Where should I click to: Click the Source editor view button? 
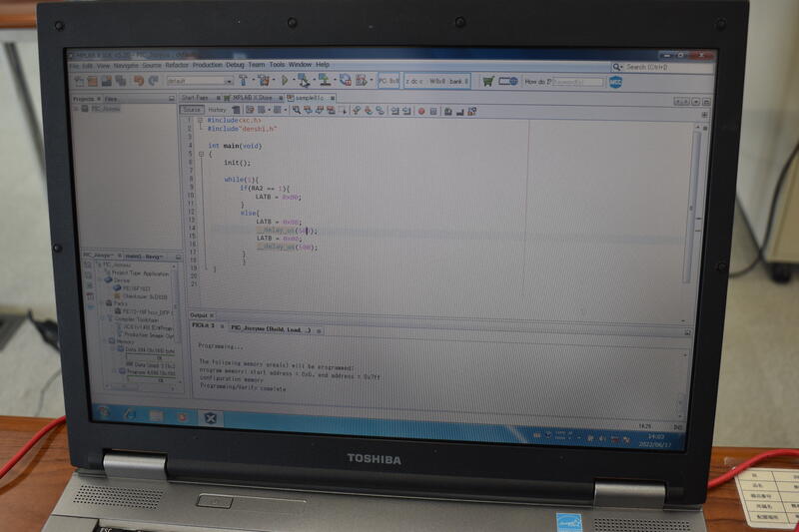pos(192,110)
